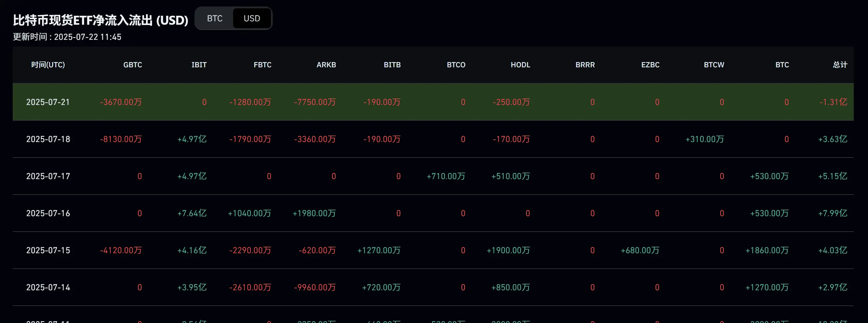Image resolution: width=868 pixels, height=323 pixels.
Task: Click GBTC value -8130.00万
Action: 121,139
